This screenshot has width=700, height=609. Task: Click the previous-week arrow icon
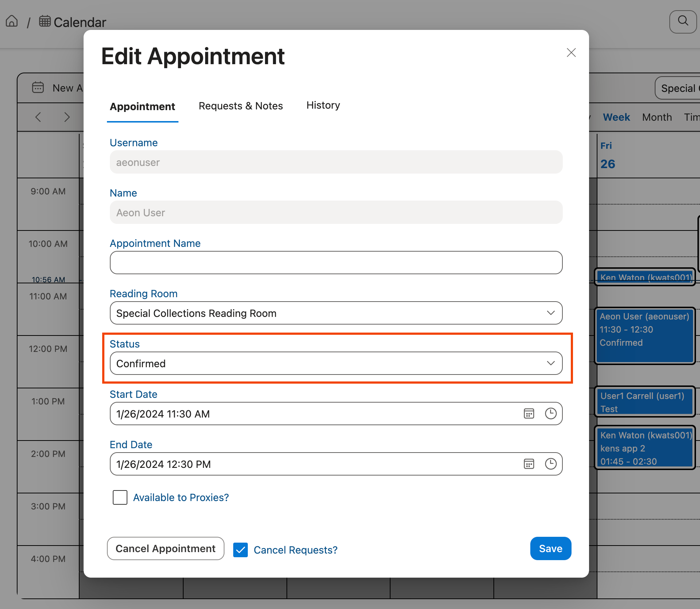click(38, 117)
